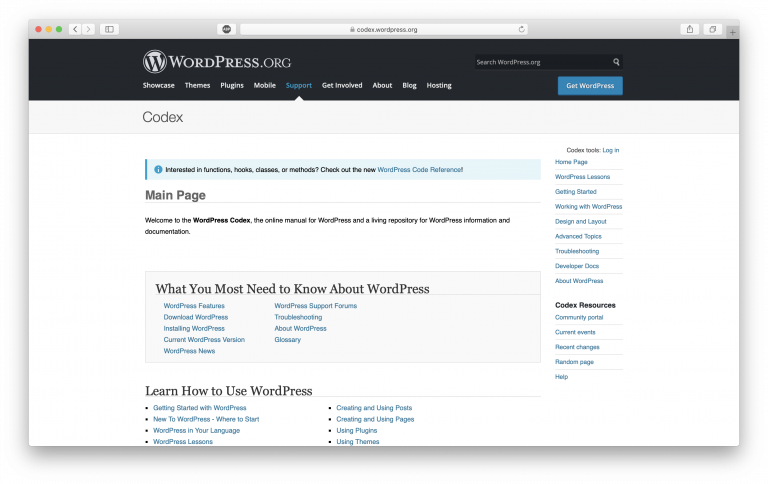The width and height of the screenshot is (768, 484).
Task: Open Home Page sidebar link
Action: click(571, 162)
